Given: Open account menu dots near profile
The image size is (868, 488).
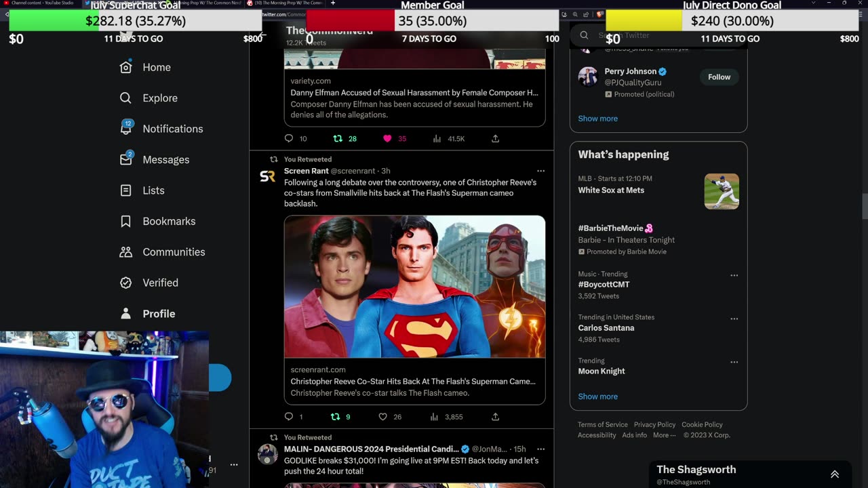Looking at the screenshot, I should pyautogui.click(x=234, y=465).
